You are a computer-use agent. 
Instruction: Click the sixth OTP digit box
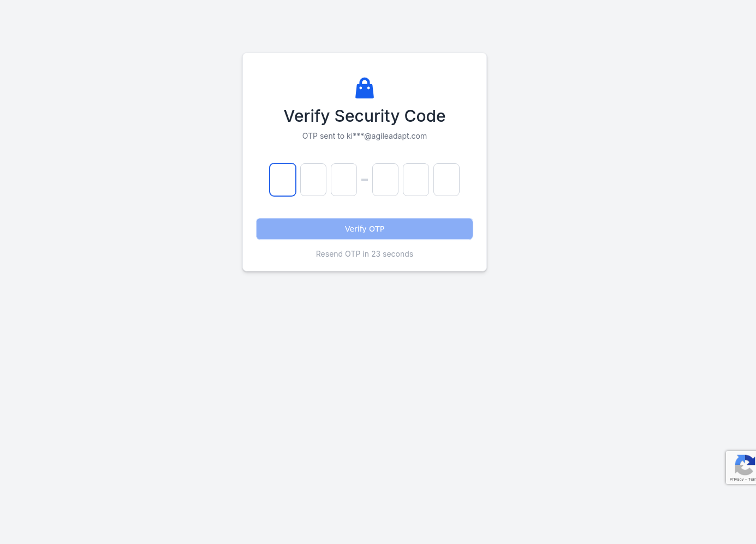coord(447,180)
